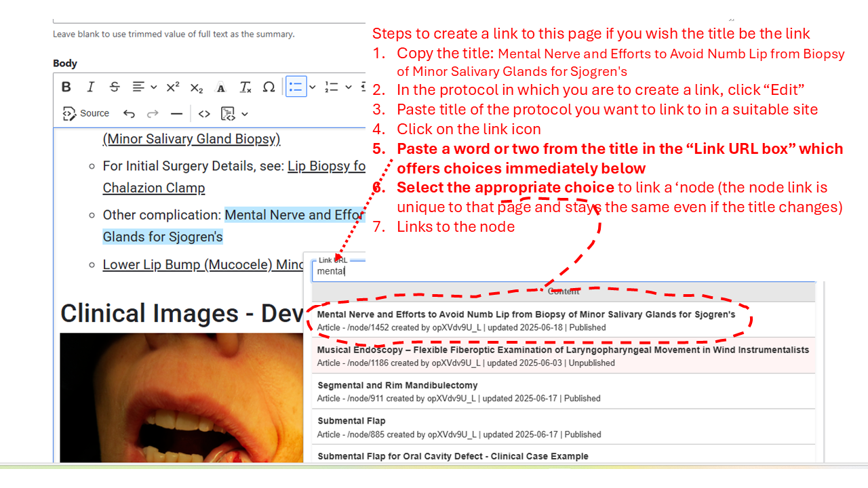The image size is (868, 488).
Task: Apply bold formatting with the B icon
Action: [66, 87]
